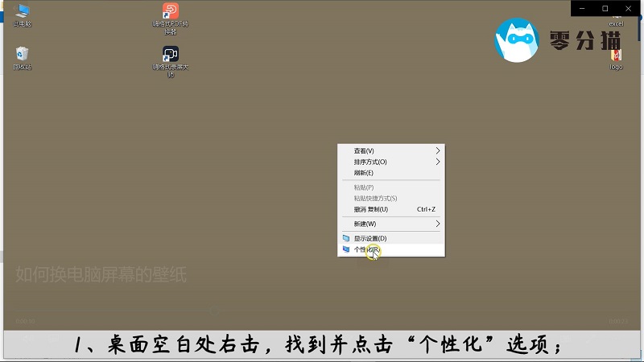Click the excel desktop icon label
The width and height of the screenshot is (644, 362).
[617, 24]
